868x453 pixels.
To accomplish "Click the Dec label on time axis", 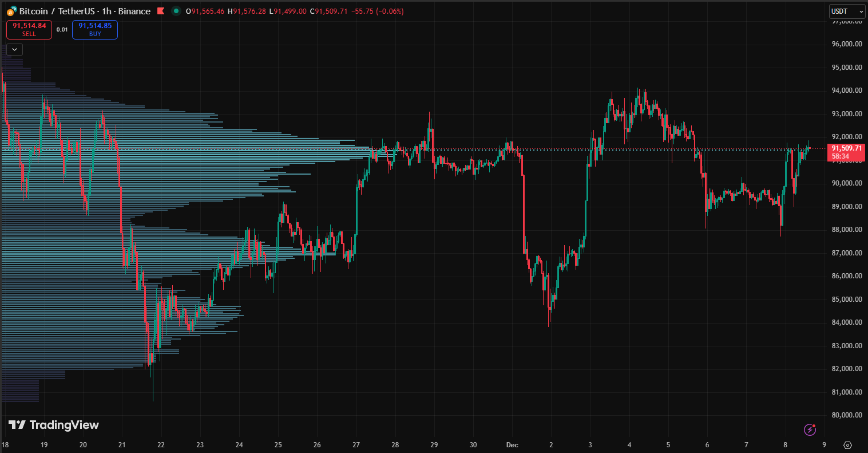I will (x=512, y=445).
